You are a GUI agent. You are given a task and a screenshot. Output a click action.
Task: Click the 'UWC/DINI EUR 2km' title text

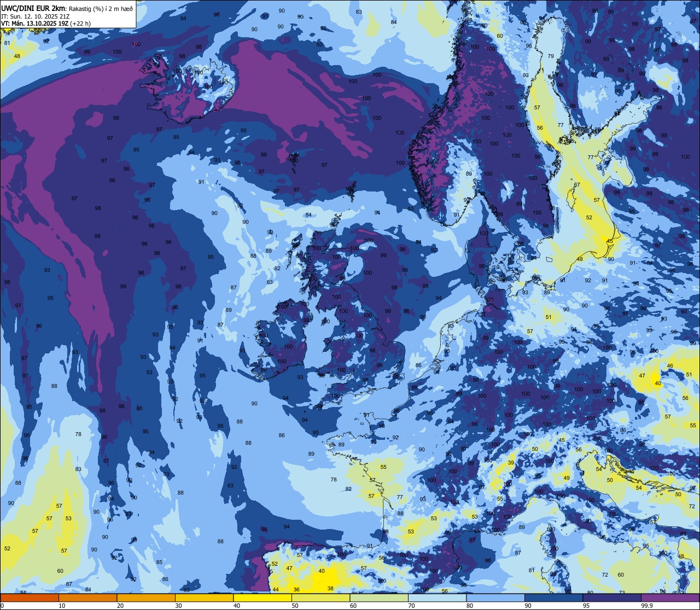coord(33,8)
